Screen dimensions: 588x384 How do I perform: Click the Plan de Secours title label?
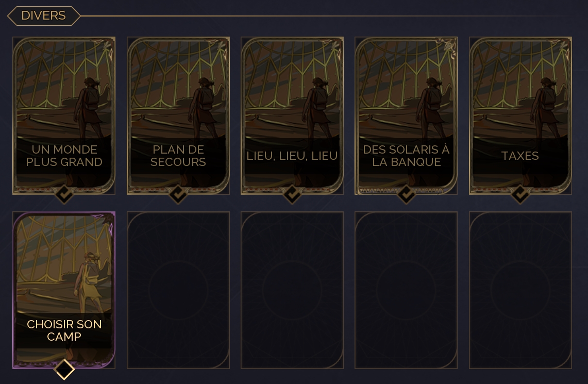coord(178,156)
